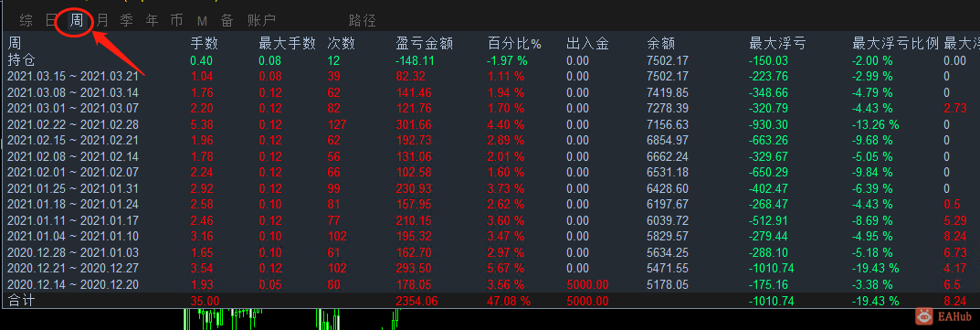This screenshot has height=330, width=980.
Task: Click the 出入金 column header
Action: pyautogui.click(x=587, y=43)
